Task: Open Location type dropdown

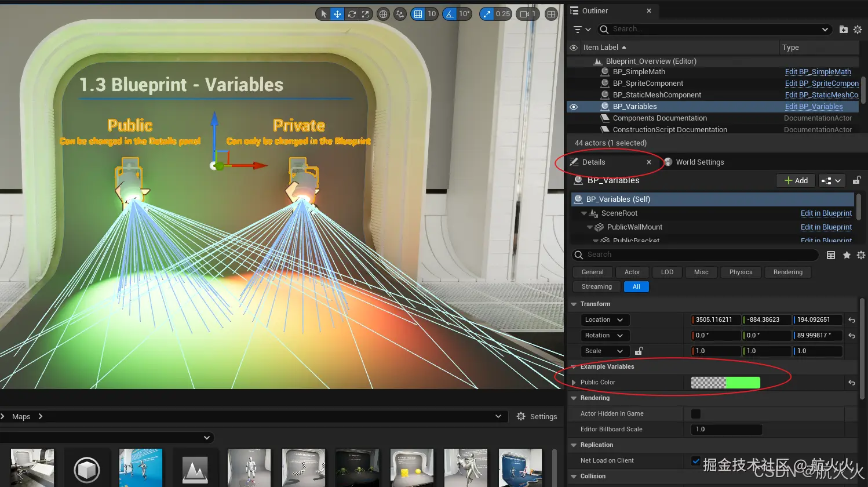Action: click(x=604, y=320)
